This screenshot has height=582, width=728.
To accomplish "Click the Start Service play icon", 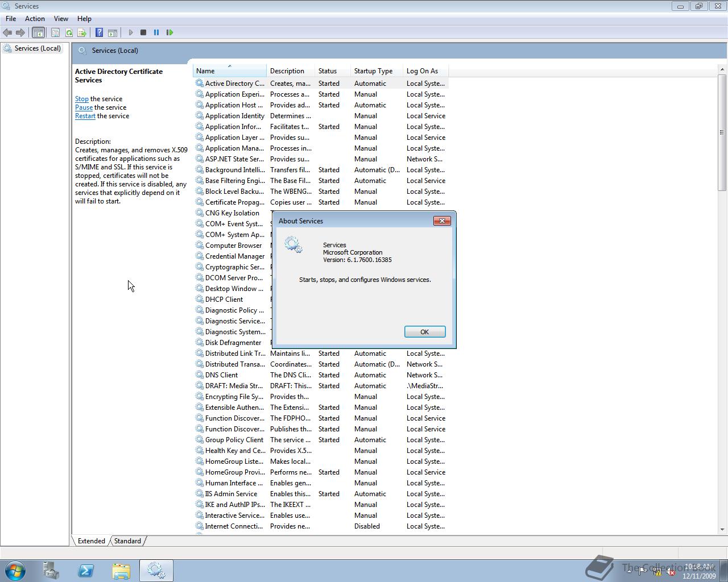I will click(131, 32).
